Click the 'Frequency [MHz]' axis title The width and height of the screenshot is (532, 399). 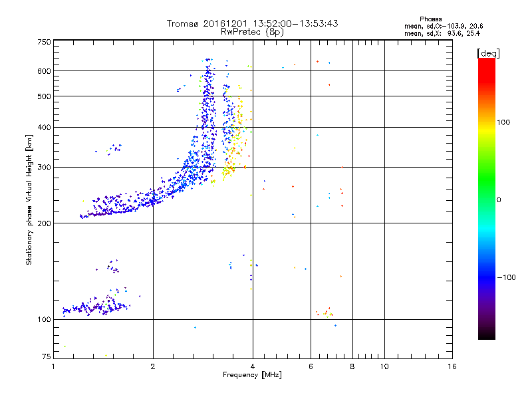click(252, 375)
